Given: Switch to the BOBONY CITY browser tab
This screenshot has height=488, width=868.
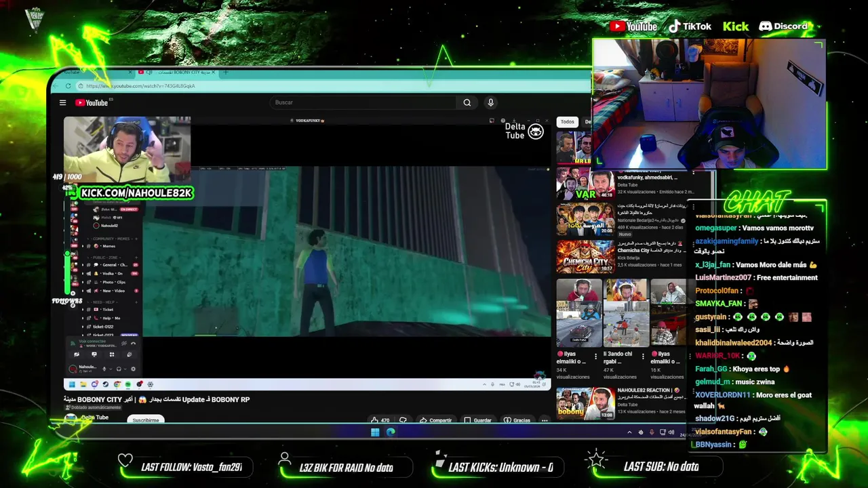Looking at the screenshot, I should 176,72.
